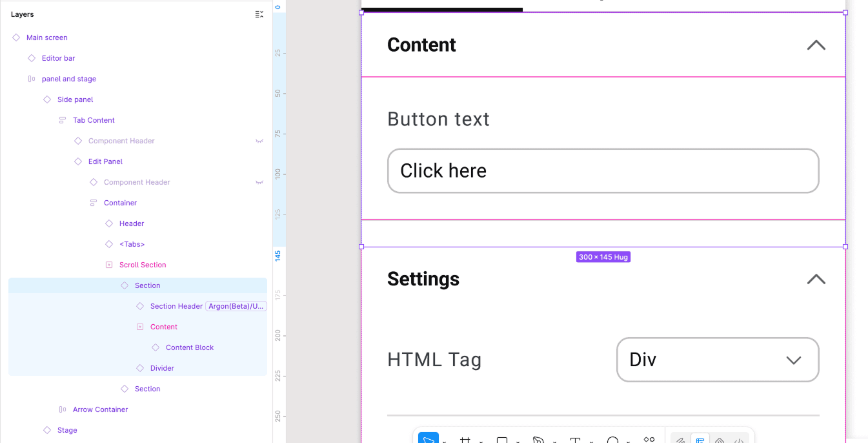This screenshot has width=868, height=443.
Task: Open the Rectangle shape tools arrow
Action: (x=518, y=442)
